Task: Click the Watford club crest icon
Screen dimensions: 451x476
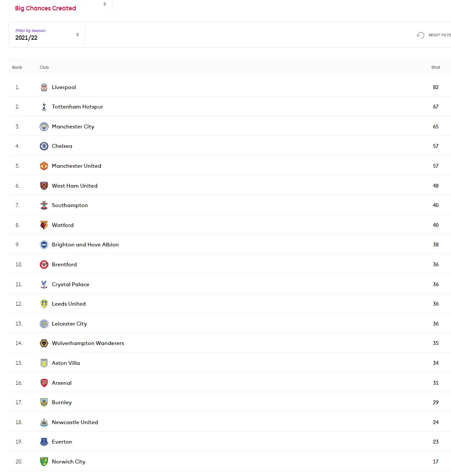Action: click(44, 225)
